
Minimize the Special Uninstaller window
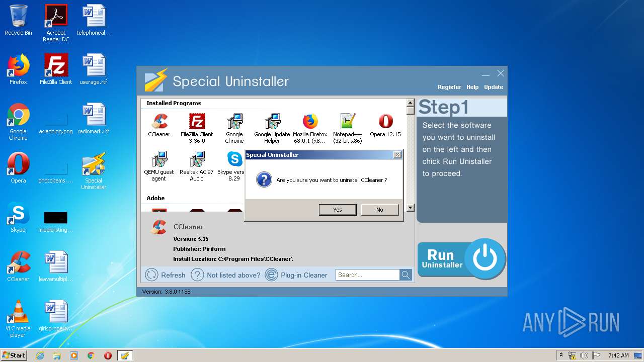(x=486, y=74)
